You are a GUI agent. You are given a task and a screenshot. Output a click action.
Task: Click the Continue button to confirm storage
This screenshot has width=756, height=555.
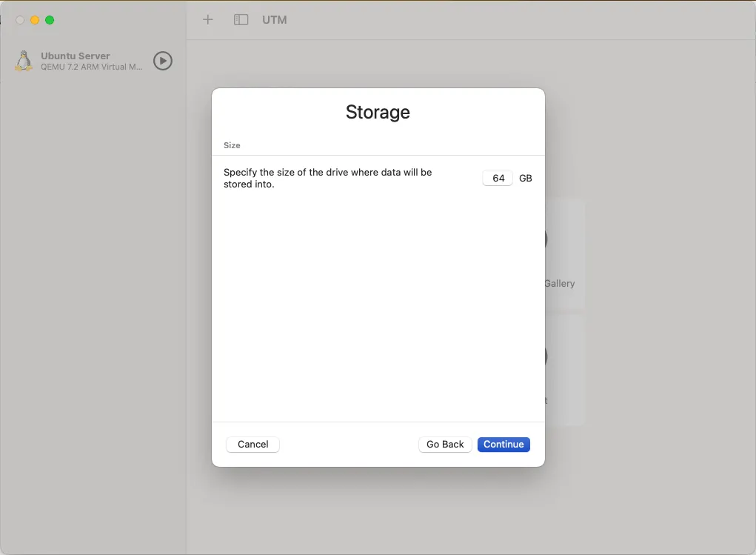point(504,444)
